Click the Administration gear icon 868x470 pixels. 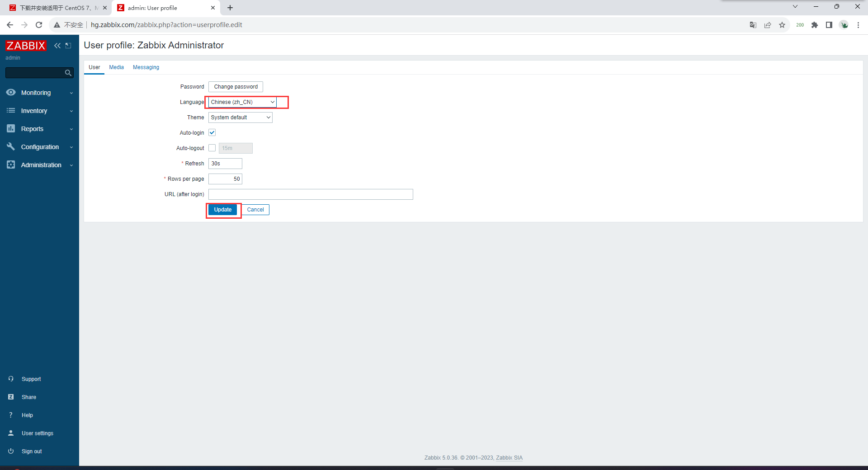click(x=11, y=164)
